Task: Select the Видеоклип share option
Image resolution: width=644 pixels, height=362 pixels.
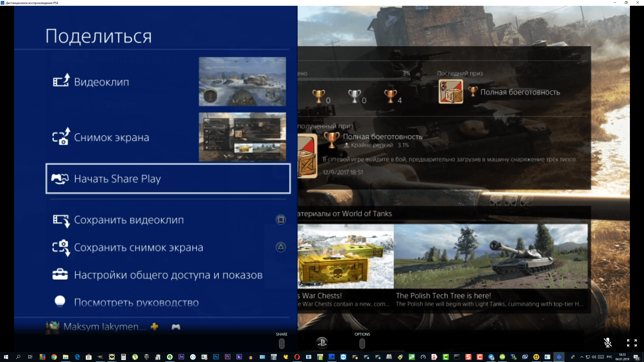Action: [168, 82]
